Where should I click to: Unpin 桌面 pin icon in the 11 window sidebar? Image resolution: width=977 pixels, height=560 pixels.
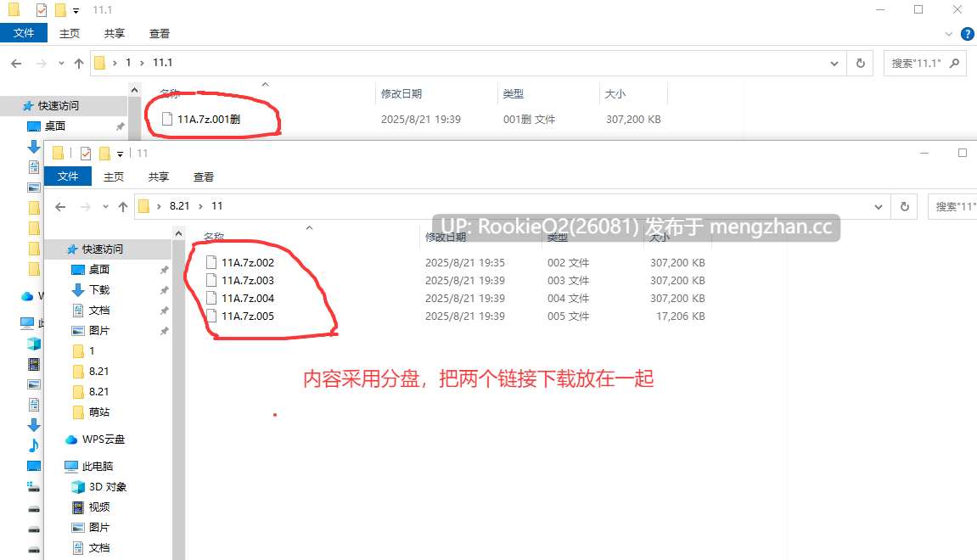click(x=164, y=270)
